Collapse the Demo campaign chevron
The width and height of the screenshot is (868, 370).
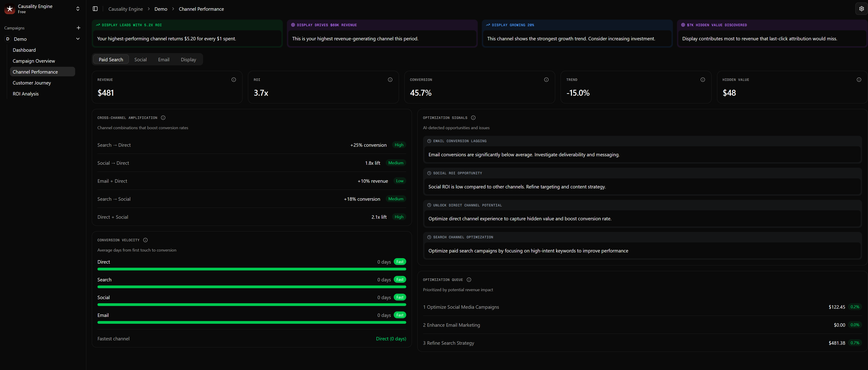[78, 39]
